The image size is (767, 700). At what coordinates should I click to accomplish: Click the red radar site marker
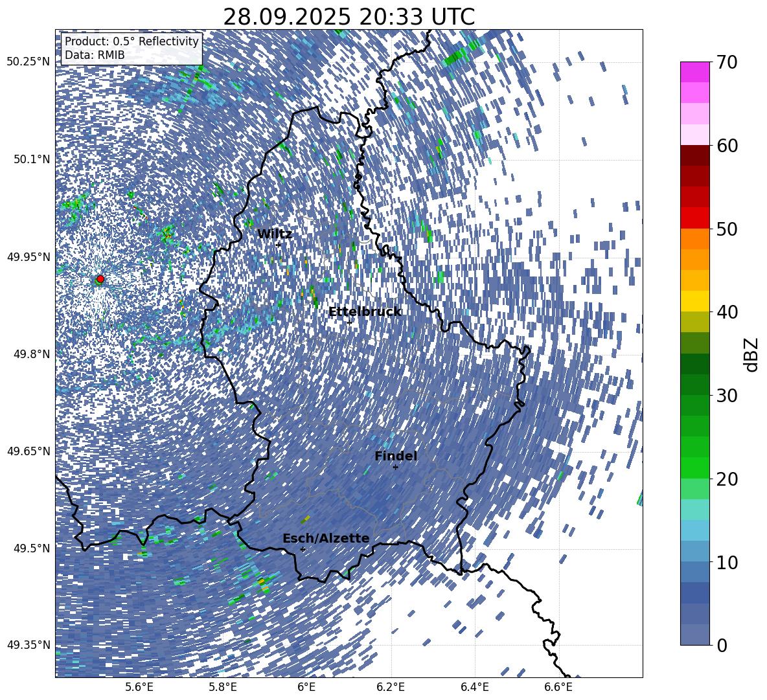click(x=100, y=279)
